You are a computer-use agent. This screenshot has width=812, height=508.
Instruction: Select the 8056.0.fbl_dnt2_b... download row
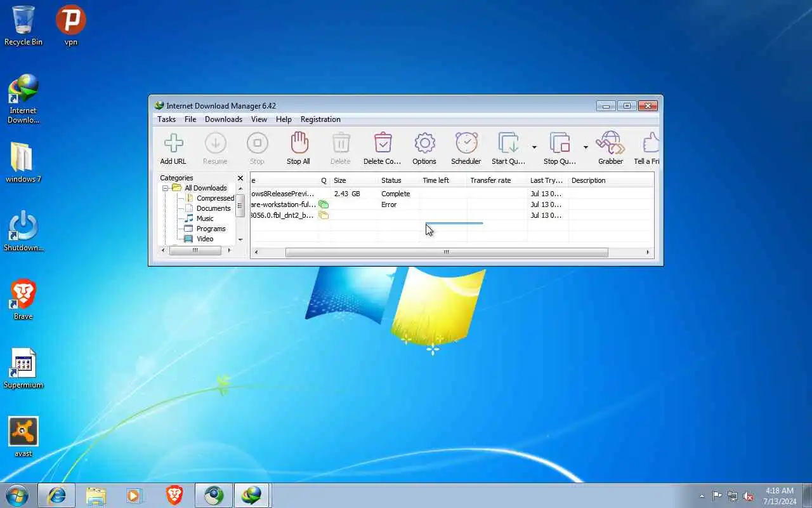point(452,215)
